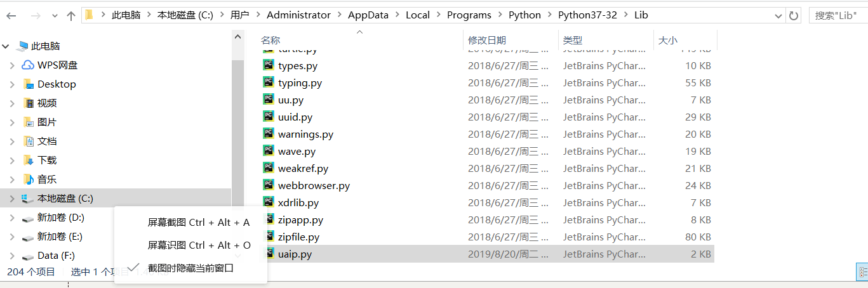Choose 屏幕识图 Ctrl + Alt + O
Image resolution: width=868 pixels, height=288 pixels.
coord(199,245)
